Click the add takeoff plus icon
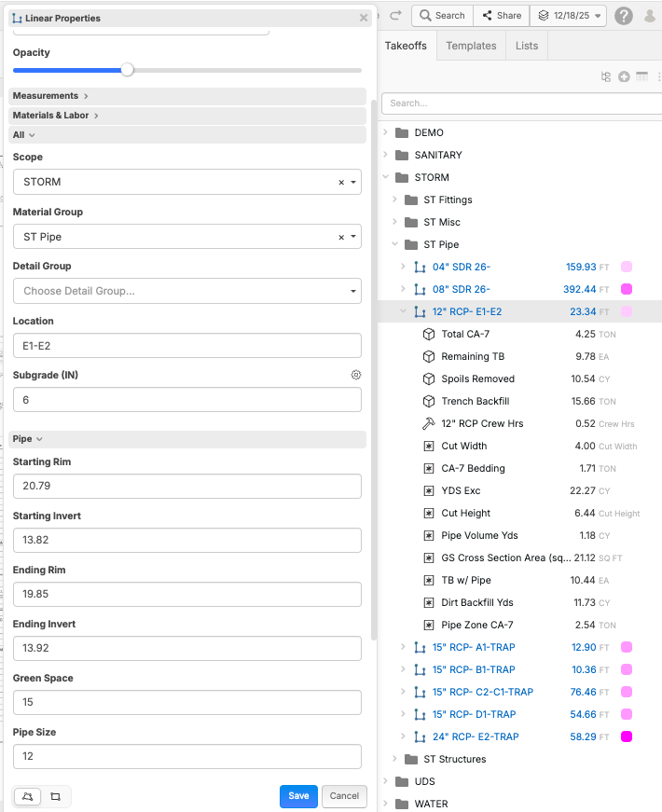 click(624, 76)
